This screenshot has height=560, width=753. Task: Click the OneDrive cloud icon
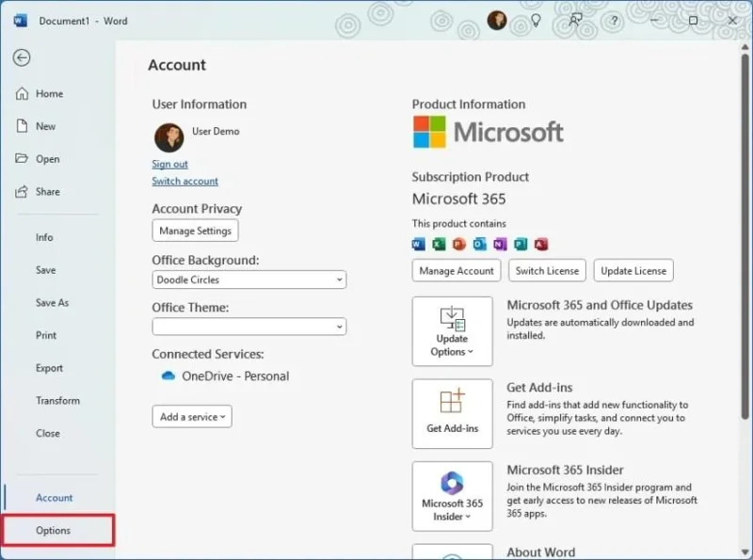(x=168, y=376)
